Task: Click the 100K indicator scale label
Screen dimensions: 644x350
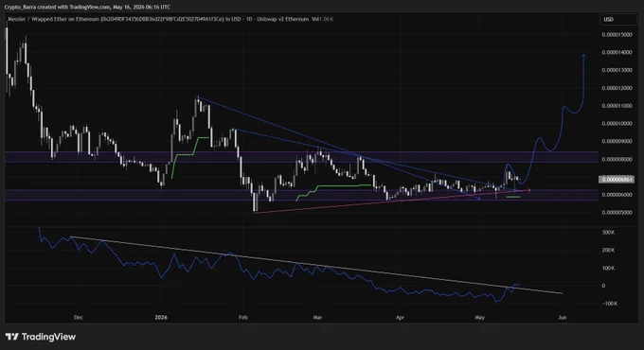Action: point(608,268)
